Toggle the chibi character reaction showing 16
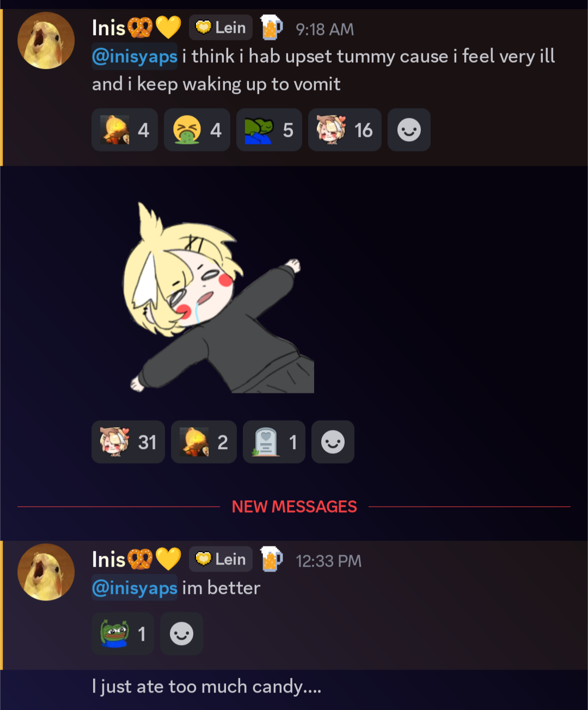Image resolution: width=588 pixels, height=710 pixels. [345, 130]
